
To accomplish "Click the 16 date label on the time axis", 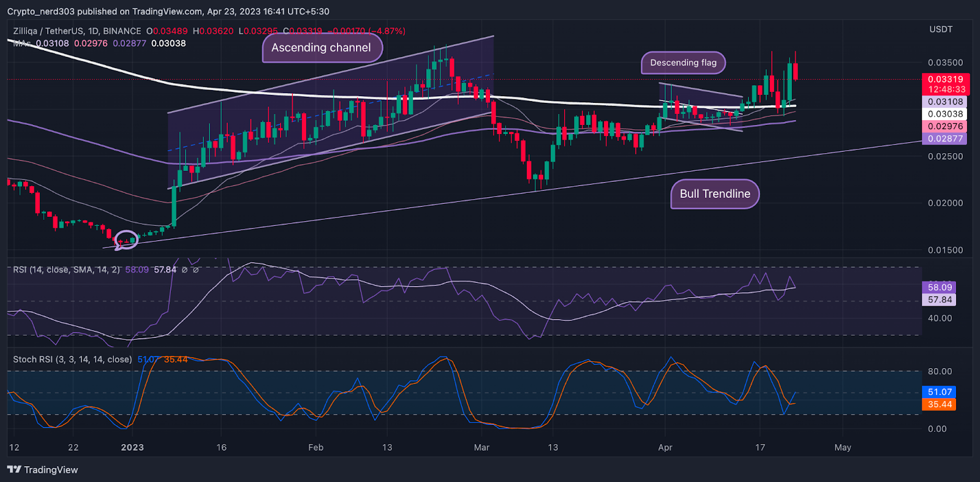I will (222, 447).
